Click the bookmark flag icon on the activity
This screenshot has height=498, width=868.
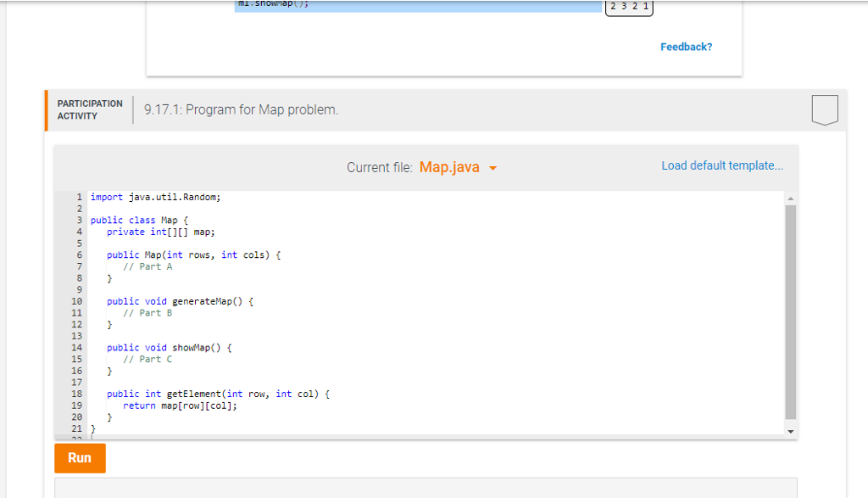click(822, 109)
